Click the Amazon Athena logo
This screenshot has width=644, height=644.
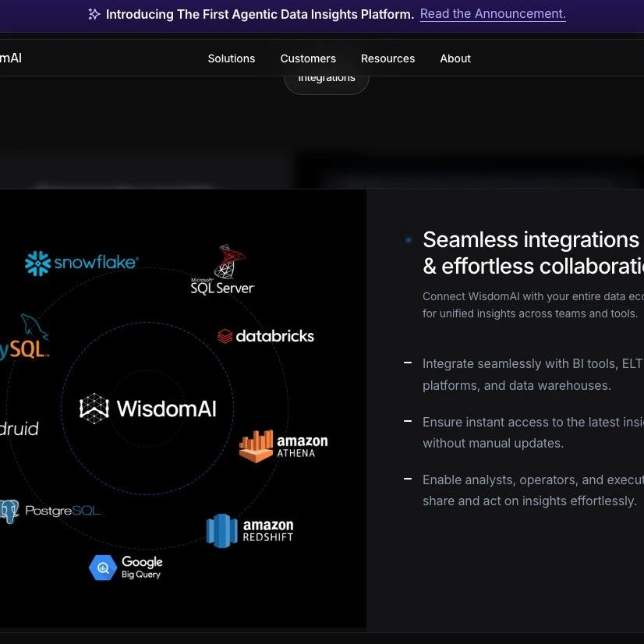[x=283, y=446]
